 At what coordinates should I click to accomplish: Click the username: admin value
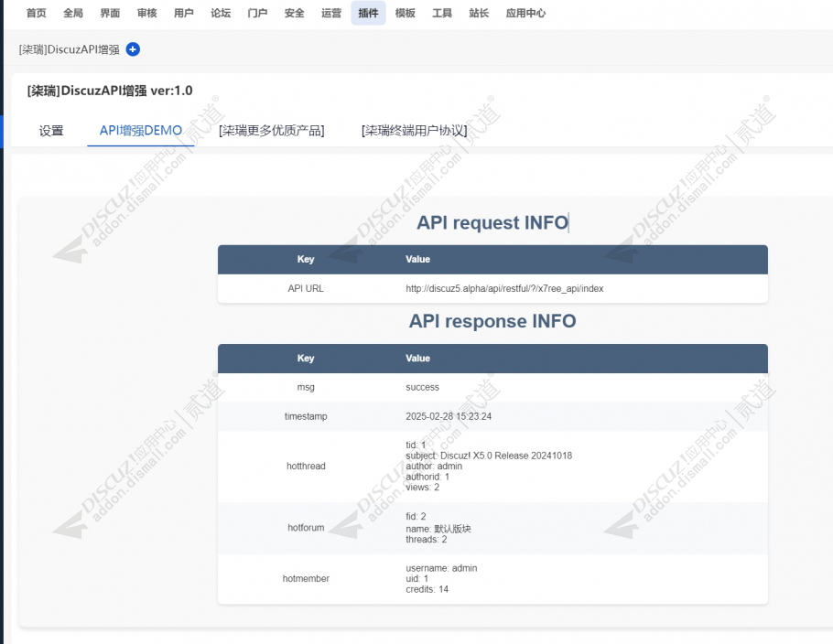coord(441,568)
